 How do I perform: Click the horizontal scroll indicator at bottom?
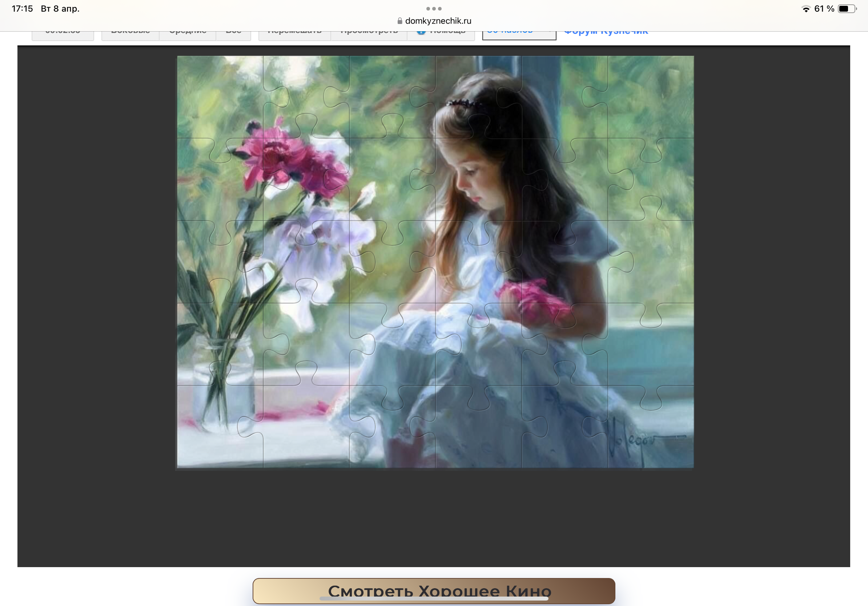(x=434, y=598)
